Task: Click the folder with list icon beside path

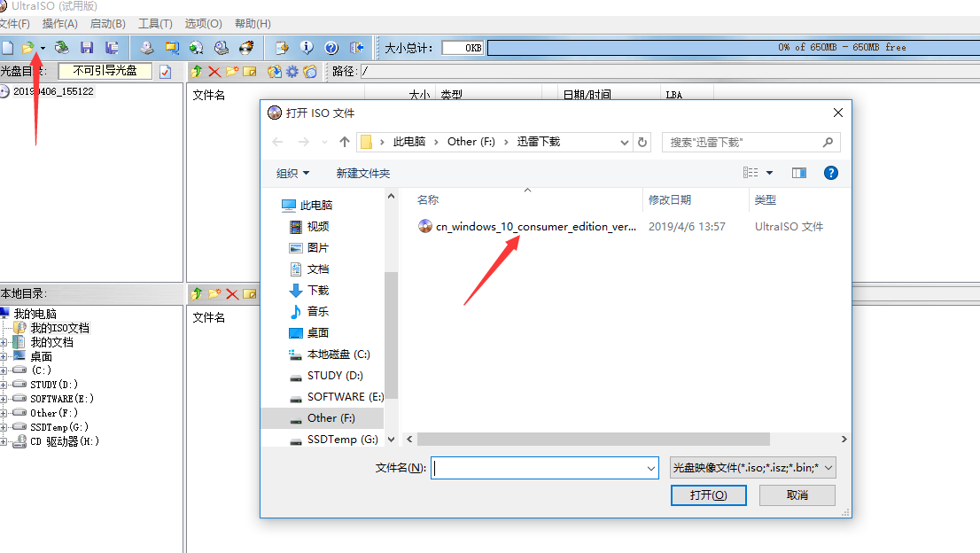Action: 310,72
